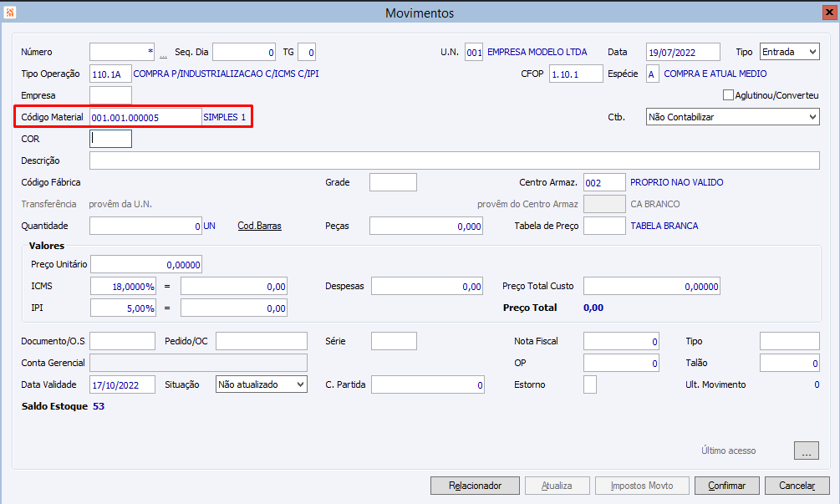
Task: Select the U.N. code field
Action: (474, 52)
